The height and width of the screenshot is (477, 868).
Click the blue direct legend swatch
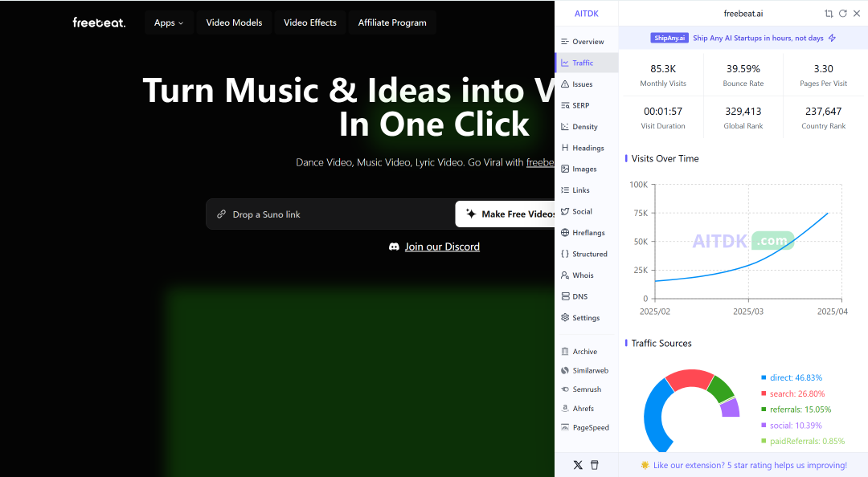pos(764,377)
